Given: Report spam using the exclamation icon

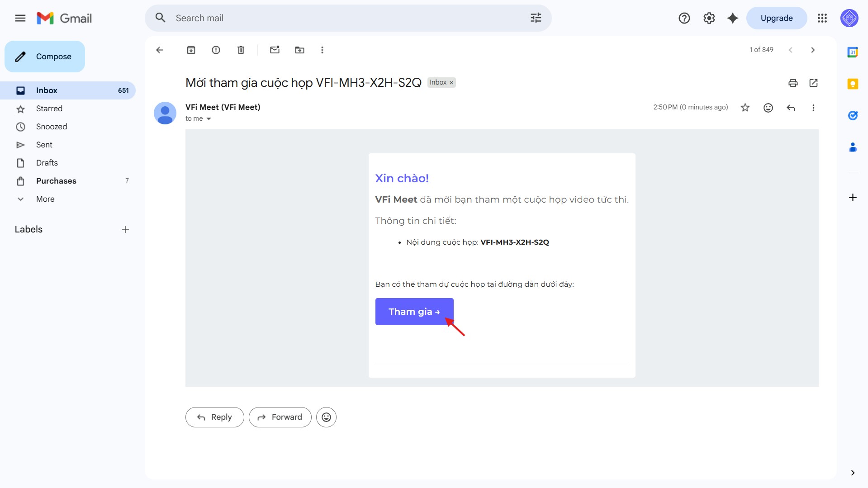Looking at the screenshot, I should click(x=216, y=50).
